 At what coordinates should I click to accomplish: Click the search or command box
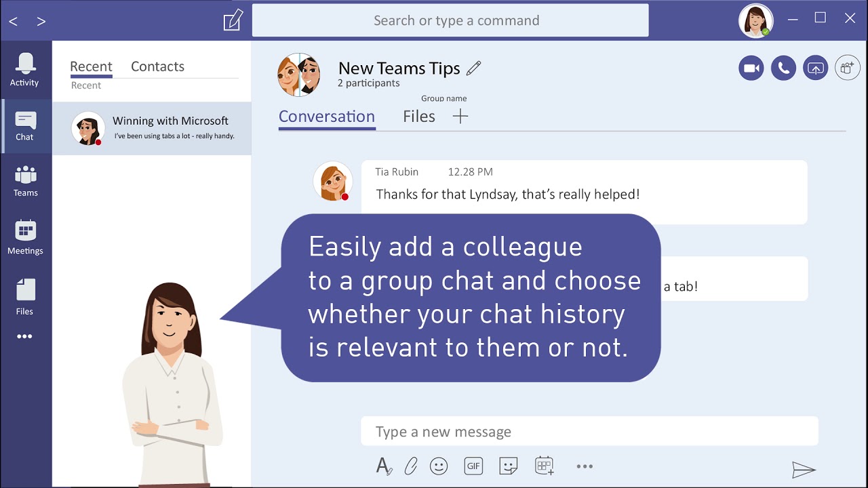click(x=450, y=20)
